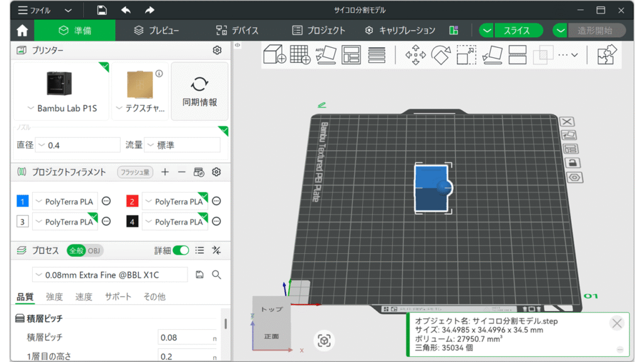Open the Bambu Lab P1S printer dropdown
The width and height of the screenshot is (644, 362).
[x=62, y=108]
